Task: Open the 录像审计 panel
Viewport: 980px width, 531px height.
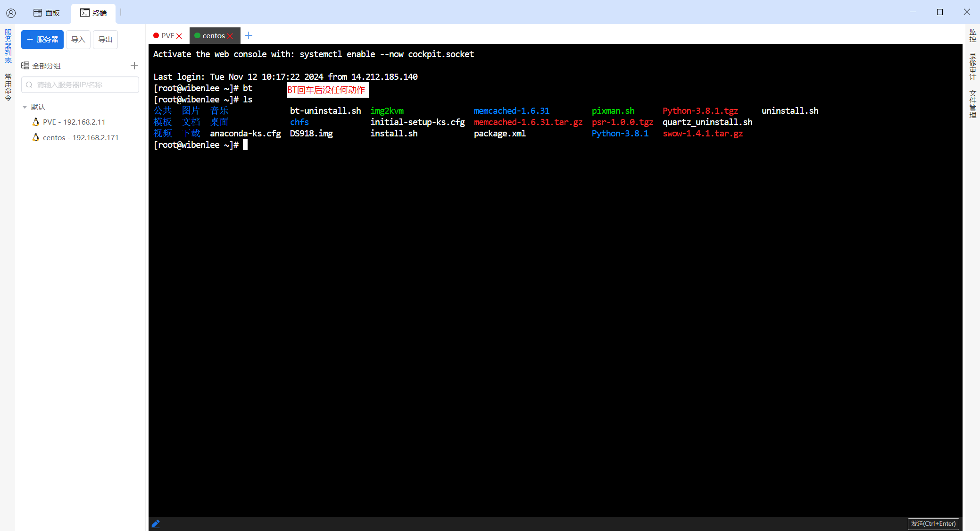Action: coord(972,66)
